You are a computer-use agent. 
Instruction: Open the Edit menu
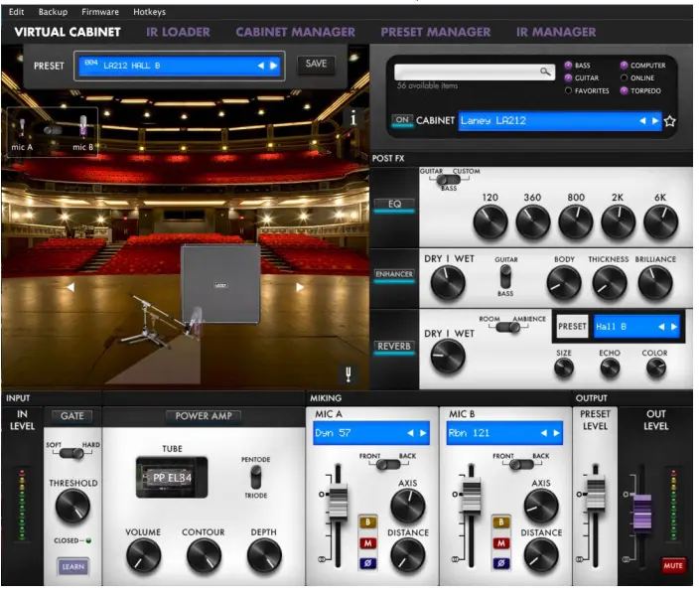tap(16, 12)
